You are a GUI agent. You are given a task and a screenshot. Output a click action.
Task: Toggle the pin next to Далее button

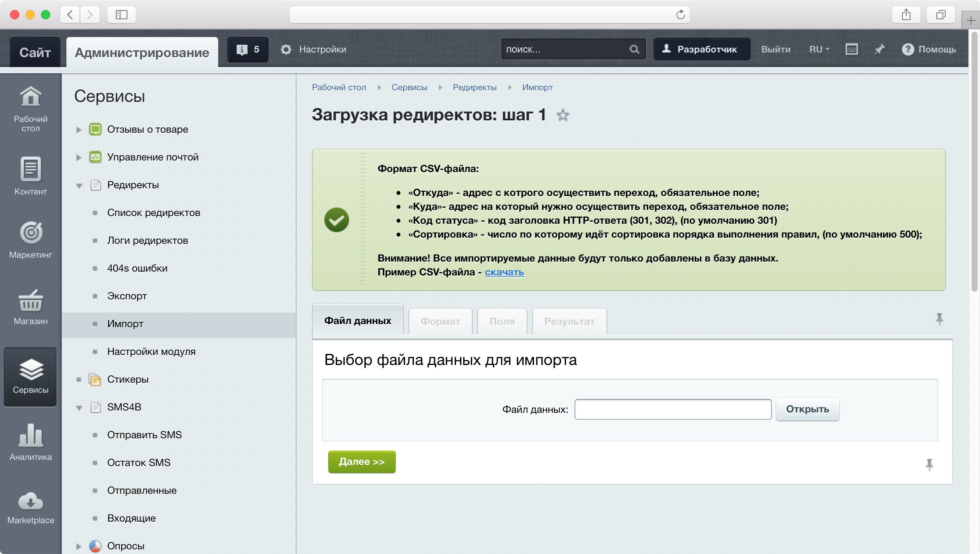click(x=929, y=464)
